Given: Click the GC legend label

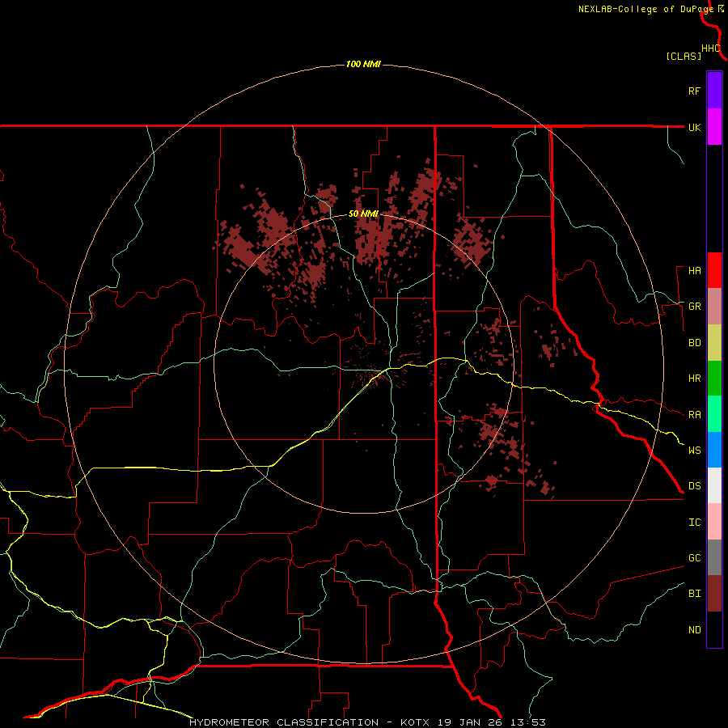Looking at the screenshot, I should (x=694, y=558).
